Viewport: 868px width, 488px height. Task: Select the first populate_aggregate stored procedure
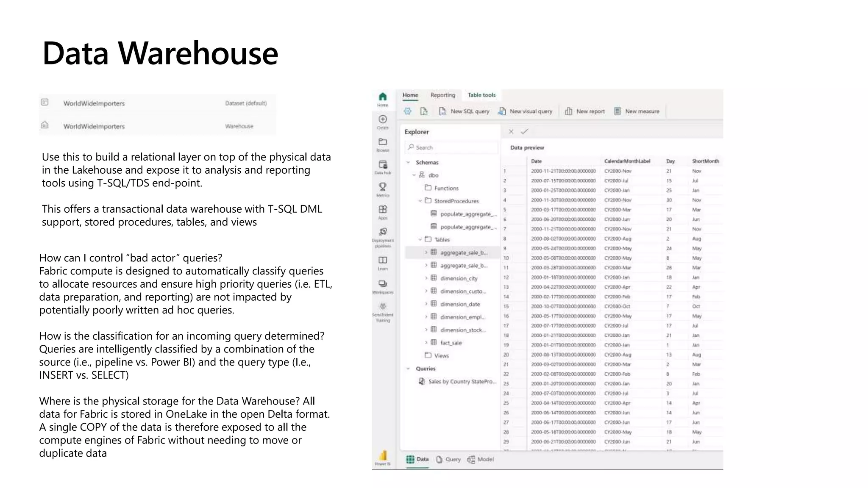[x=464, y=214]
